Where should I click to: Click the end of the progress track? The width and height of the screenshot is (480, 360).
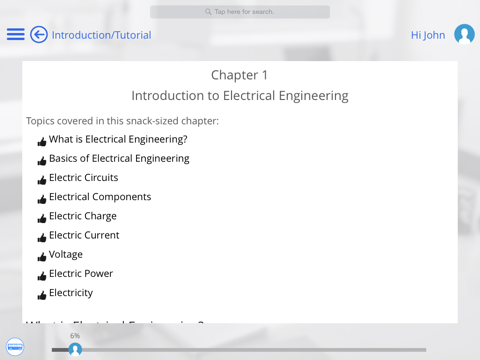pos(425,350)
